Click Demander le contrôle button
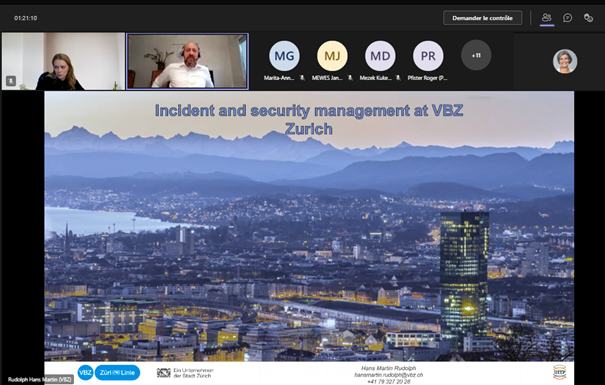This screenshot has width=605, height=385. (482, 18)
